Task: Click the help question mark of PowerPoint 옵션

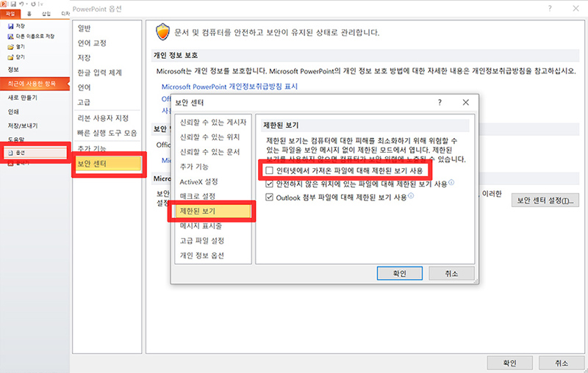Action: pyautogui.click(x=549, y=8)
